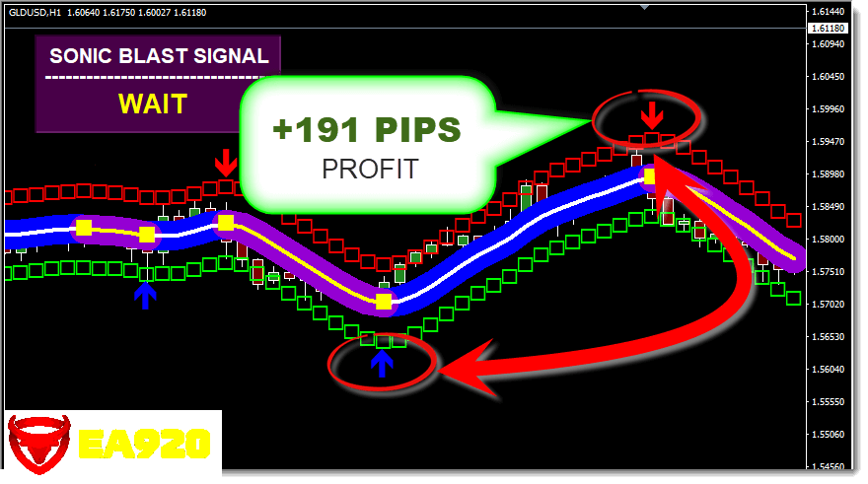This screenshot has width=868, height=484.
Task: Click the circled blue up arrow buy signal
Action: (381, 364)
